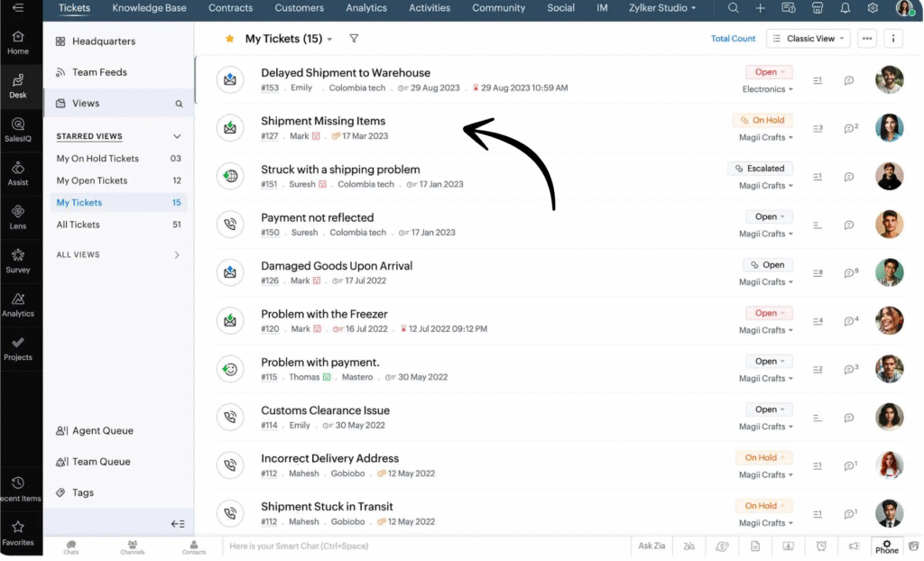
Task: Toggle the star on the My Tickets view
Action: (x=230, y=39)
